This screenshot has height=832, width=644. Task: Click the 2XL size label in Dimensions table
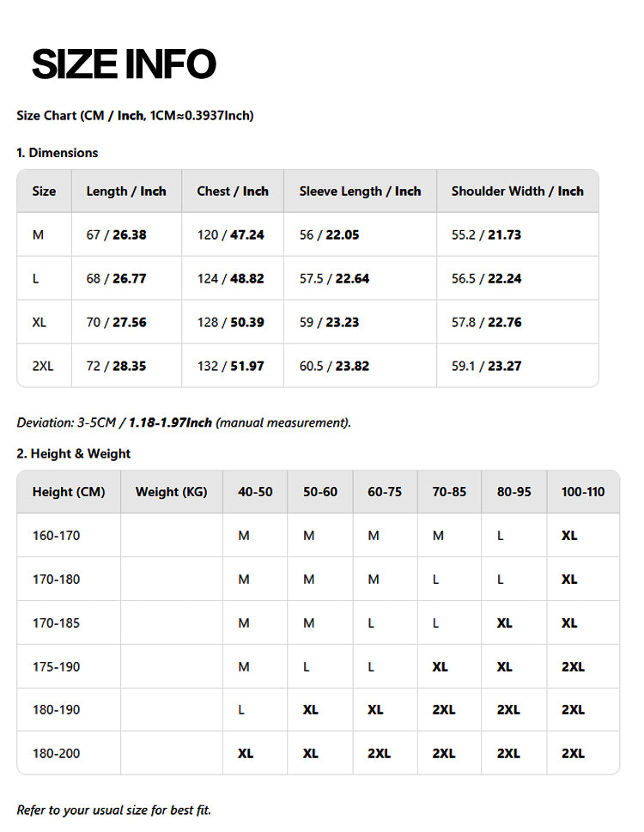[43, 367]
